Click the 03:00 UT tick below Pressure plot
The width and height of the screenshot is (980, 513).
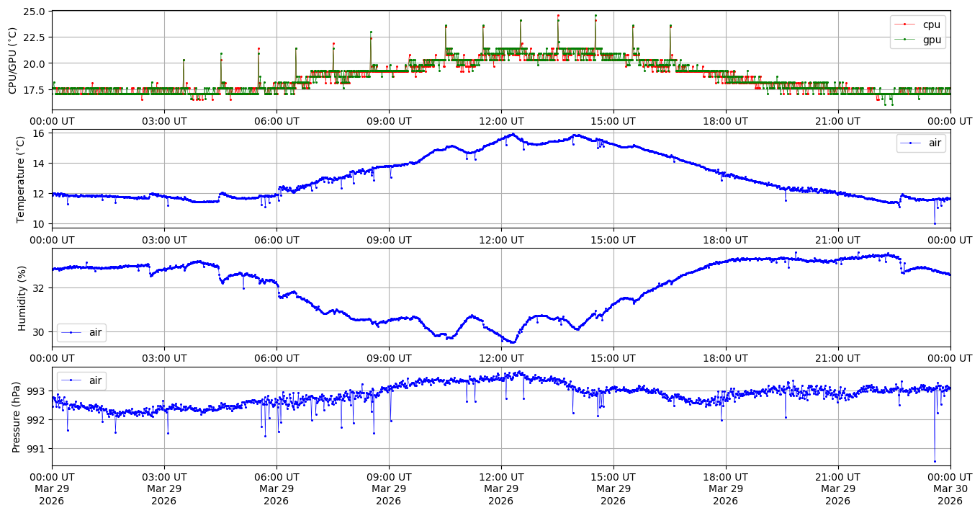pyautogui.click(x=164, y=476)
